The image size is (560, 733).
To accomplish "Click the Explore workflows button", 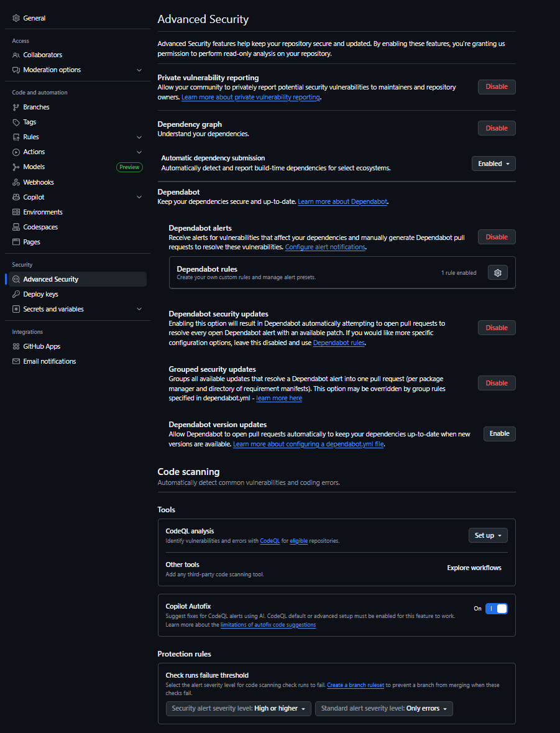I will (x=474, y=568).
